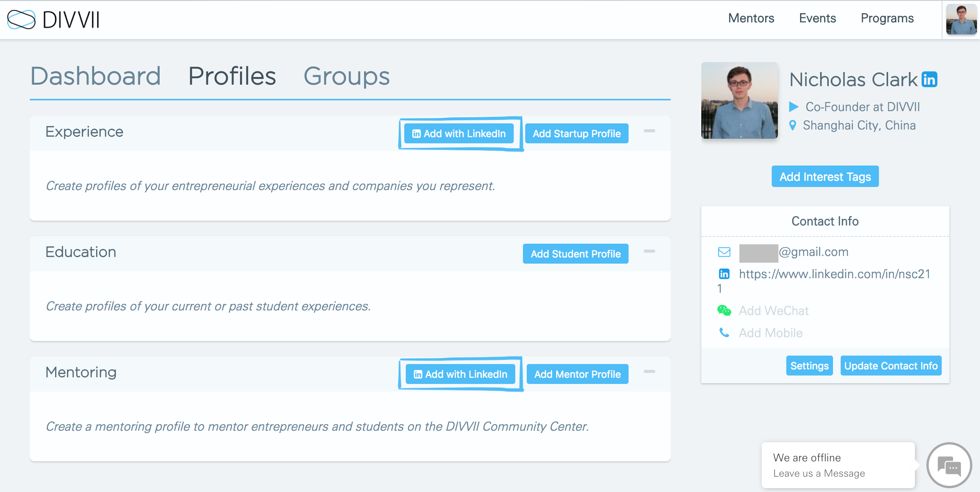Click the DIVVII logo icon
The height and width of the screenshot is (492, 980).
21,20
